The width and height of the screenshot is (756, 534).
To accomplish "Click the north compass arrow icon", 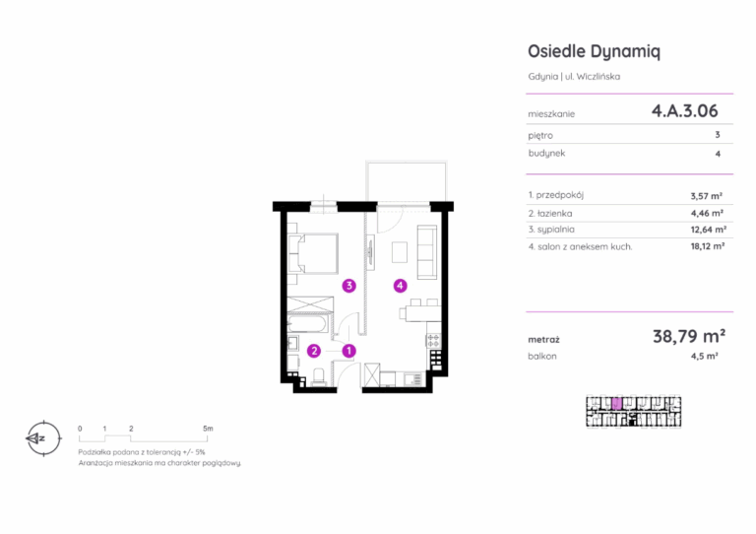I will pyautogui.click(x=37, y=435).
